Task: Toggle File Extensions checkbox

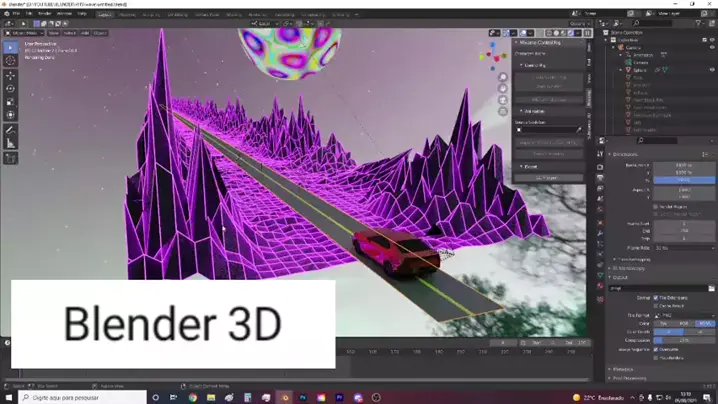Action: coord(656,298)
